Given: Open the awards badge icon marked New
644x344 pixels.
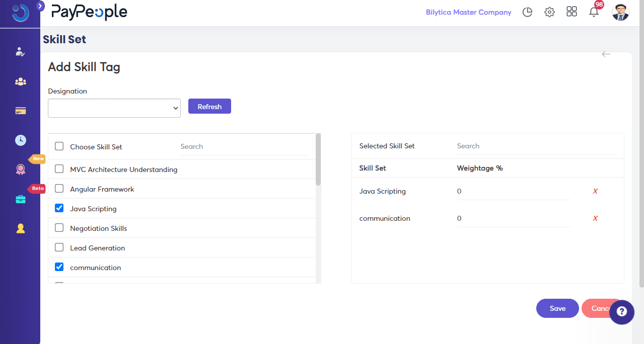Looking at the screenshot, I should point(20,169).
